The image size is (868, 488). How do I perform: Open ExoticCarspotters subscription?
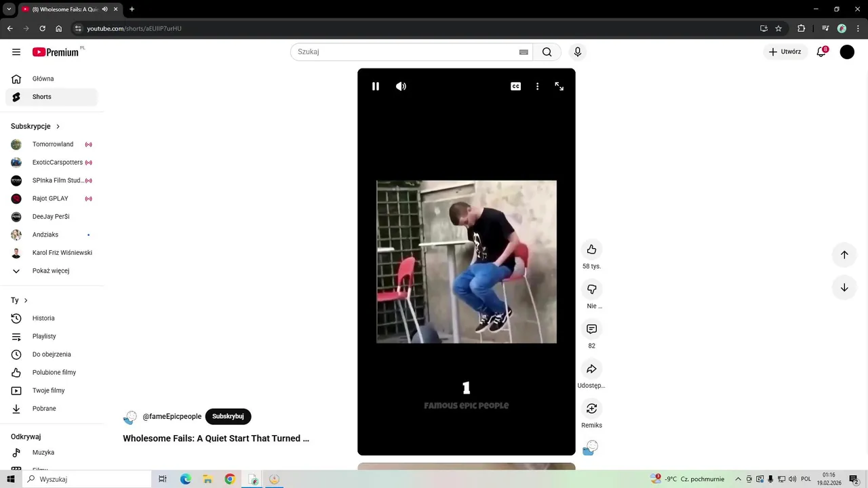[x=52, y=163]
